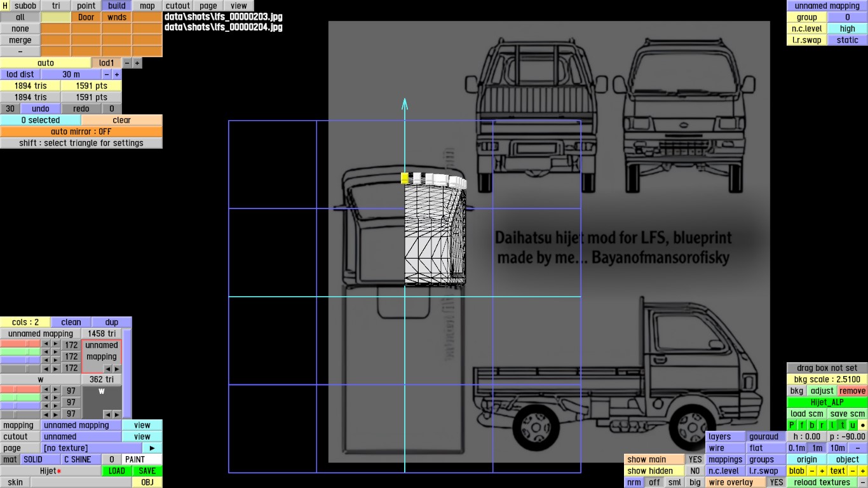Switch to the subob mode tab
868x488 pixels.
click(x=25, y=6)
